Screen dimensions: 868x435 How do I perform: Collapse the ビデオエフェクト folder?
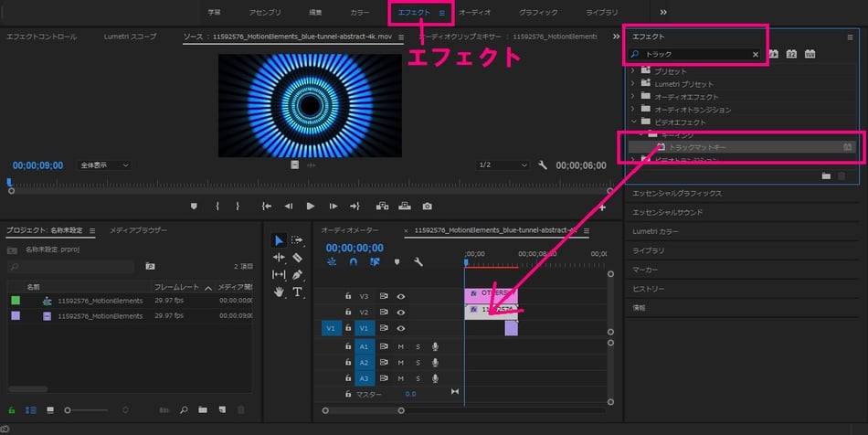(x=632, y=122)
